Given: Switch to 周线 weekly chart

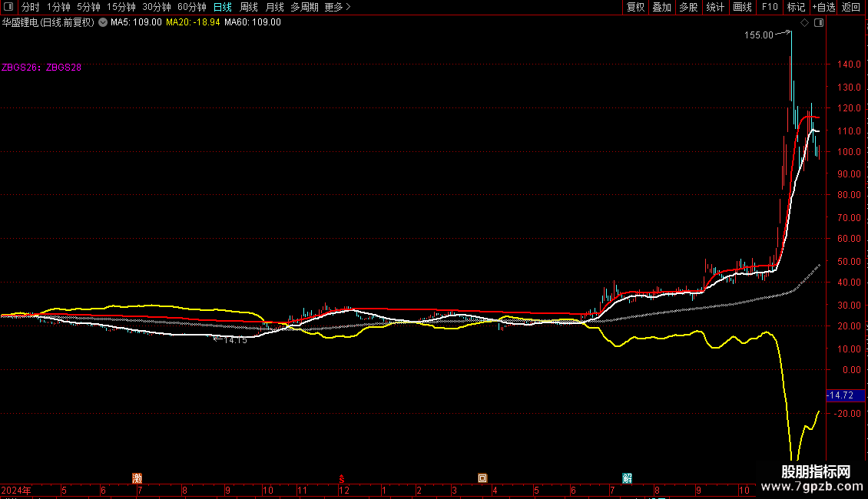Looking at the screenshot, I should tap(249, 7).
